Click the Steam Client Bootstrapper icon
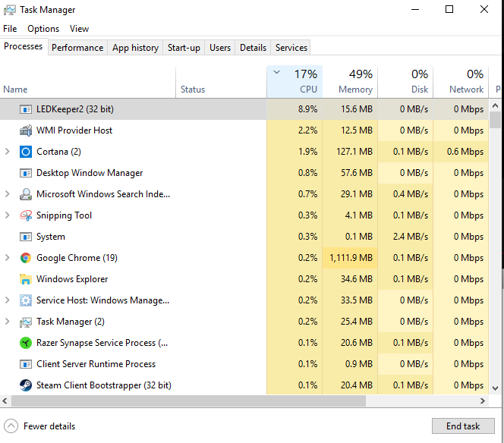Viewport: 504px width, 443px height. tap(26, 385)
